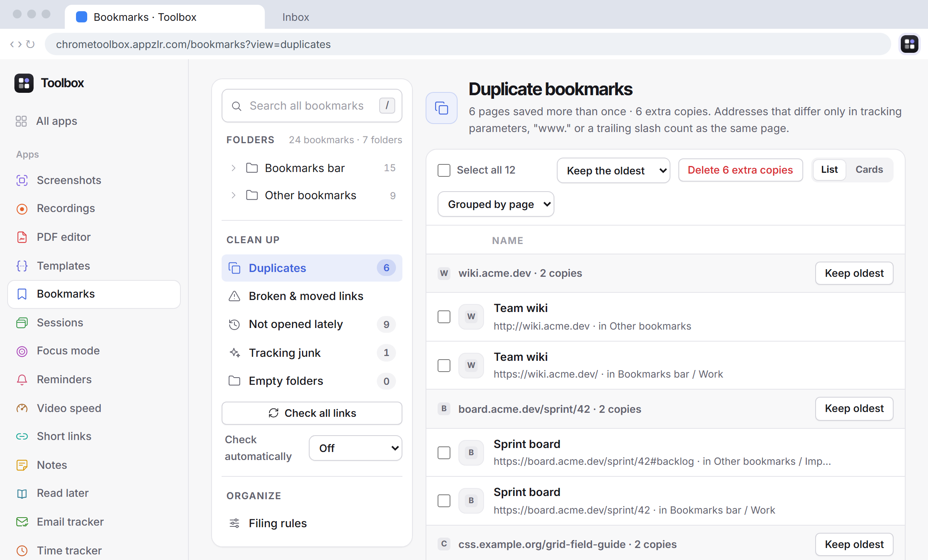Click the Read later book icon
Image resolution: width=928 pixels, height=560 pixels.
coord(22,494)
